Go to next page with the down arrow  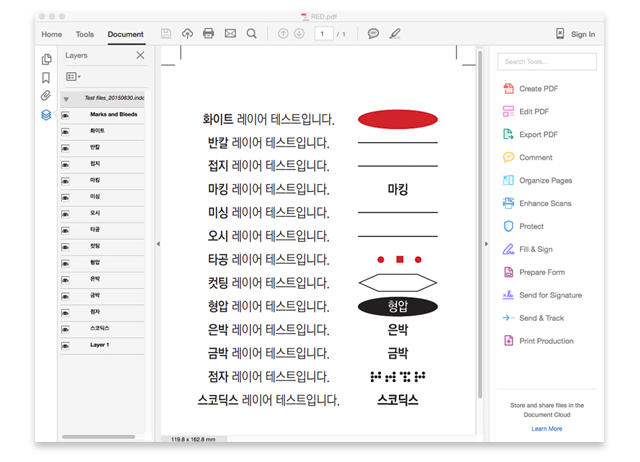(x=299, y=33)
